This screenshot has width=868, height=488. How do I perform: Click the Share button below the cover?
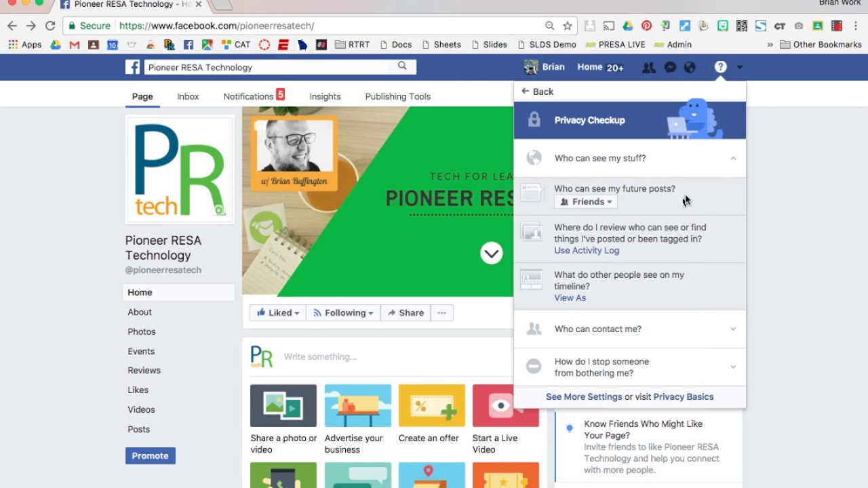click(x=406, y=312)
